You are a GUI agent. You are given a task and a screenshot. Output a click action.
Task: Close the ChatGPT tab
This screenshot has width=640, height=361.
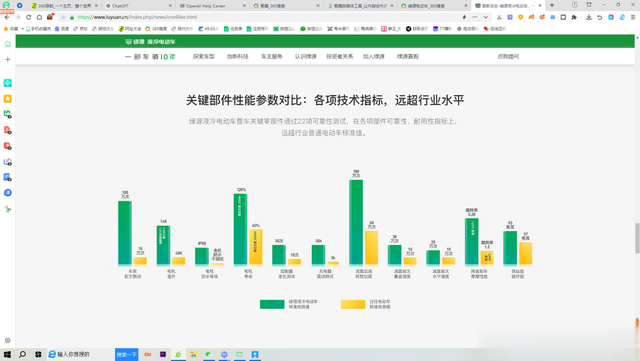coord(170,6)
